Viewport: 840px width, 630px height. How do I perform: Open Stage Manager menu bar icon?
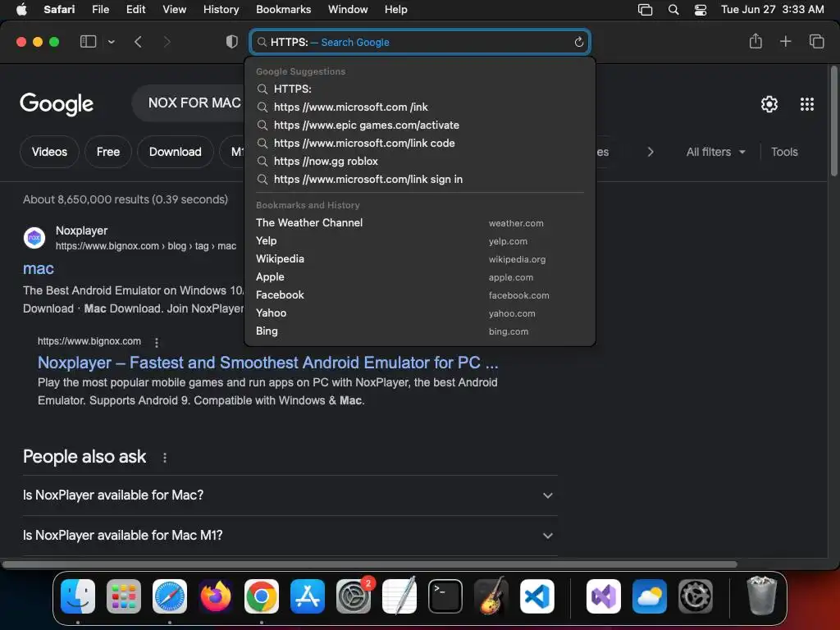(x=645, y=10)
